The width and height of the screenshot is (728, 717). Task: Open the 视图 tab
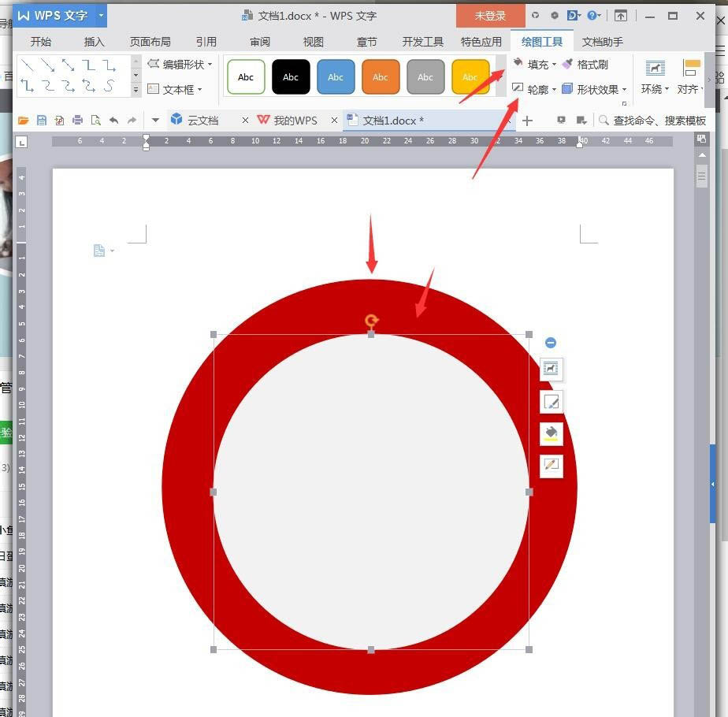click(x=314, y=42)
